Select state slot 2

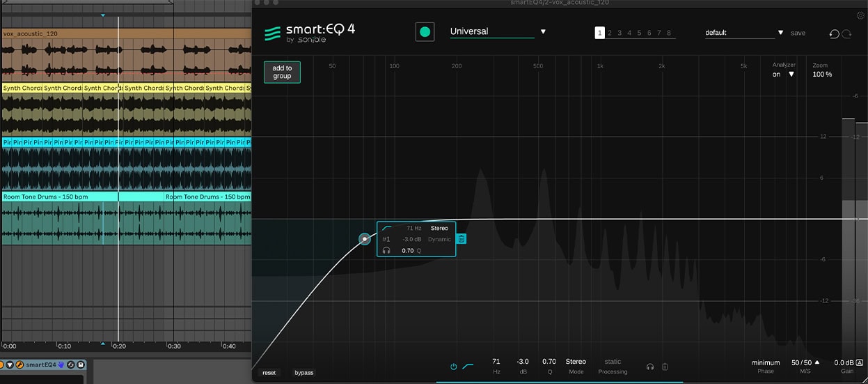pyautogui.click(x=610, y=33)
